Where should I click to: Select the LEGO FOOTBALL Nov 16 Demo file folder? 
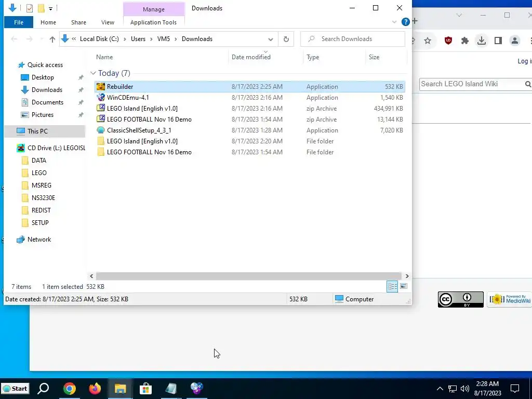pos(249,152)
